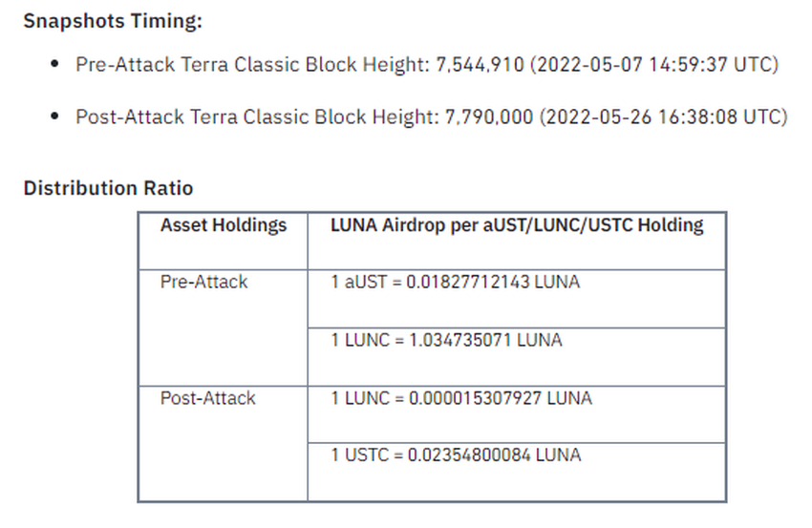Click the 0.01827712143 ratio value
The image size is (812, 528).
coord(468,282)
